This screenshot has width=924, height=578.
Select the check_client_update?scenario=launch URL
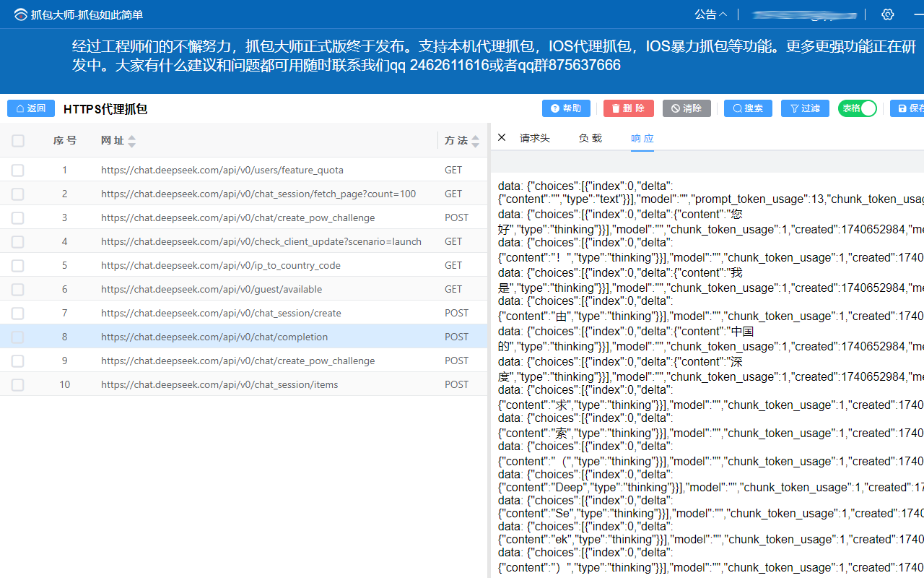(x=261, y=242)
